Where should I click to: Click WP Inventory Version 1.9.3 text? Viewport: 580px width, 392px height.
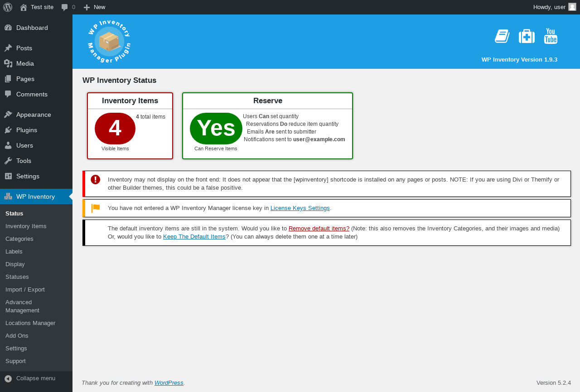click(519, 60)
